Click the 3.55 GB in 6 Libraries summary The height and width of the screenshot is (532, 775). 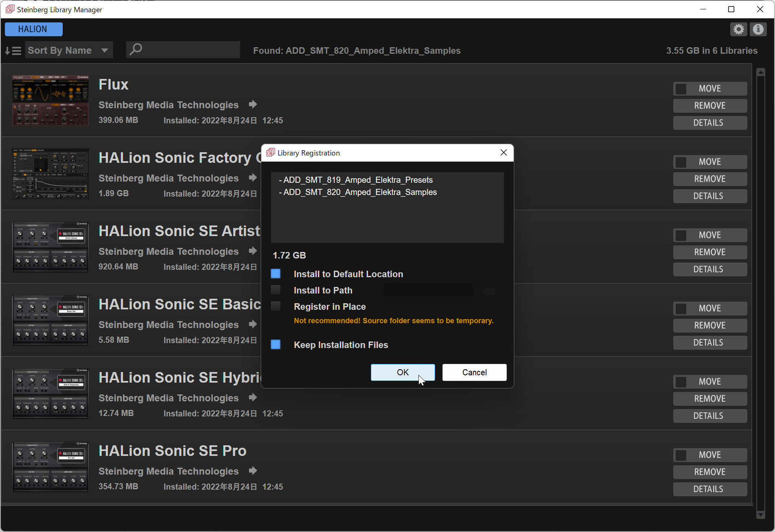712,50
